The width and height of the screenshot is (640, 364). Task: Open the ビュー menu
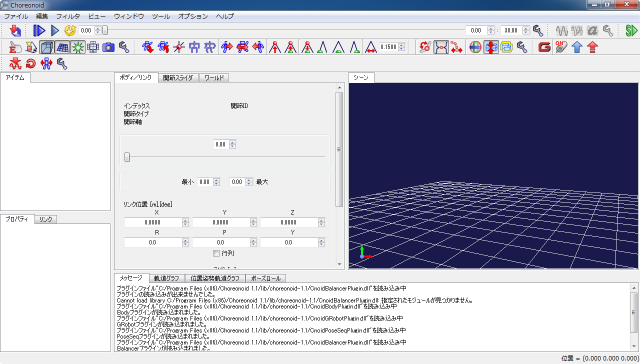coord(97,16)
